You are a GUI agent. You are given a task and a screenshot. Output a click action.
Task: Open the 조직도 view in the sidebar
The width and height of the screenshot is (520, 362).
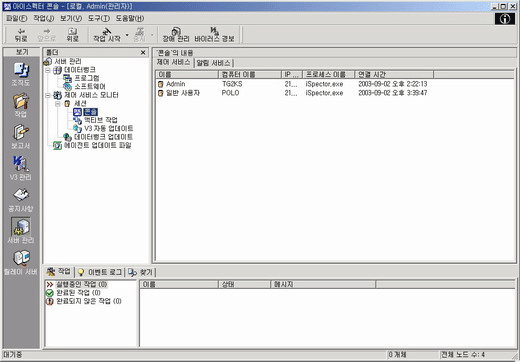coord(21,74)
